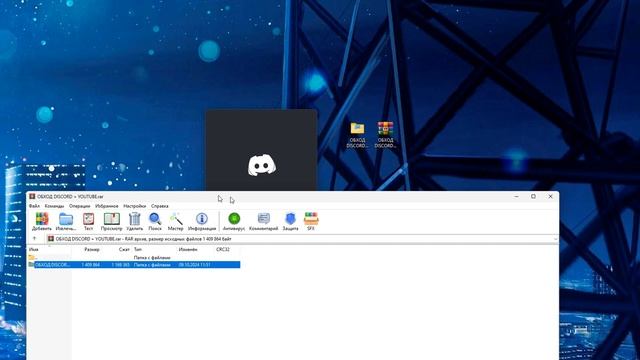This screenshot has width=640, height=360.
Task: Click the WinRAR title bar app icon
Action: (x=32, y=197)
